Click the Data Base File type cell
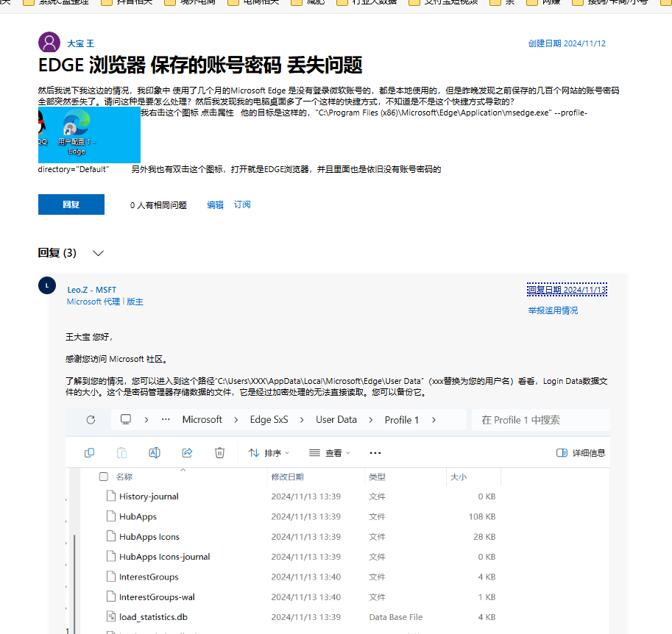The height and width of the screenshot is (634, 672). pyautogui.click(x=395, y=617)
